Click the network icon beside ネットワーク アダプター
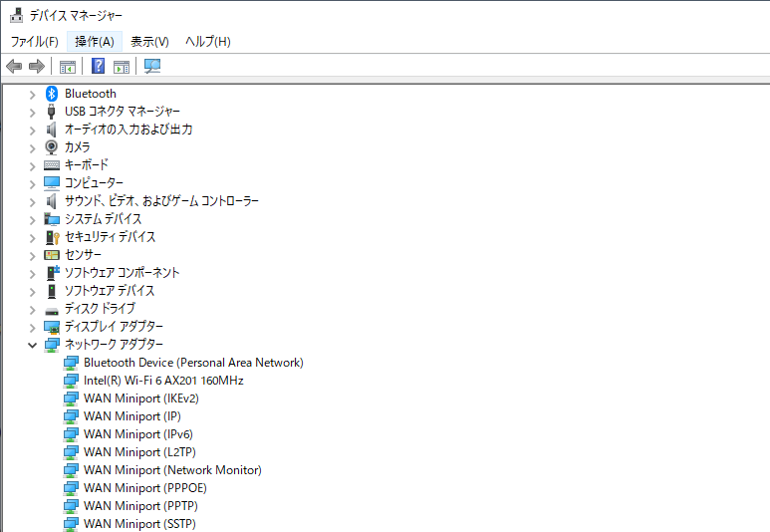The width and height of the screenshot is (770, 532). 52,345
